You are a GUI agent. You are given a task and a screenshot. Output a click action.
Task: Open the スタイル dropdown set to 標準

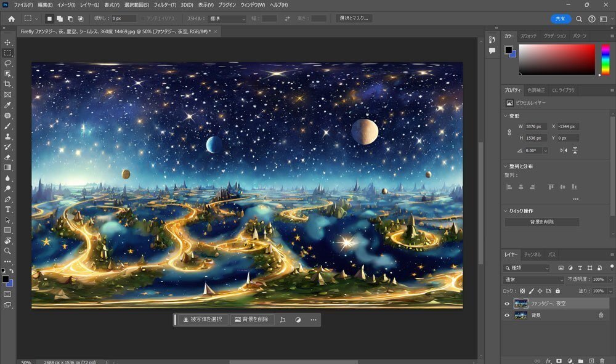pos(227,18)
